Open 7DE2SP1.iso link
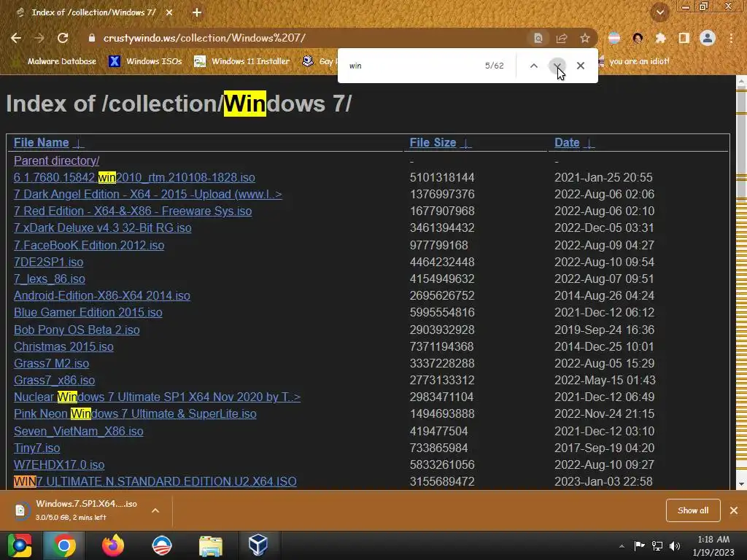 pyautogui.click(x=49, y=262)
